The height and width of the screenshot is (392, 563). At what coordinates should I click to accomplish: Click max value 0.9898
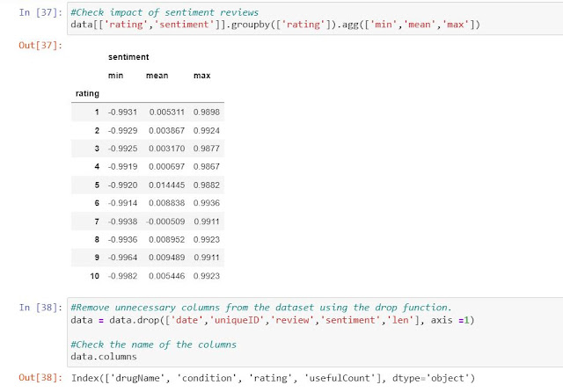(x=207, y=113)
